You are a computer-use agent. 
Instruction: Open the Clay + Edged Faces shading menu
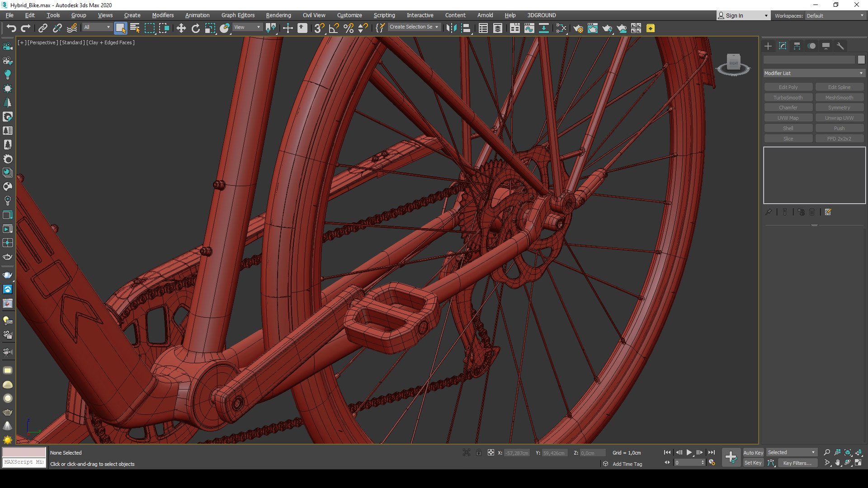pyautogui.click(x=111, y=42)
